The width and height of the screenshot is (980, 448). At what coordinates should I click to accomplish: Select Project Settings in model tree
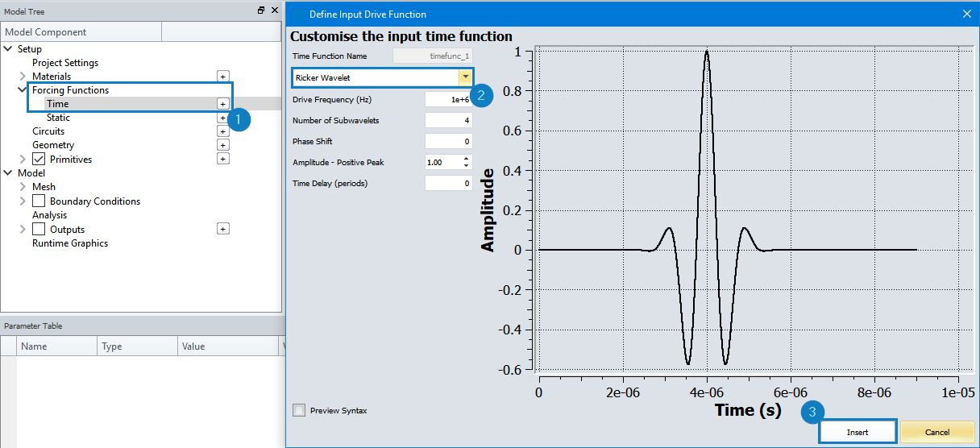pyautogui.click(x=65, y=63)
